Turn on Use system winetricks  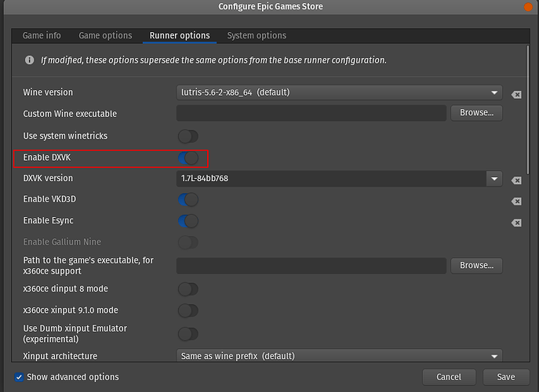[188, 136]
